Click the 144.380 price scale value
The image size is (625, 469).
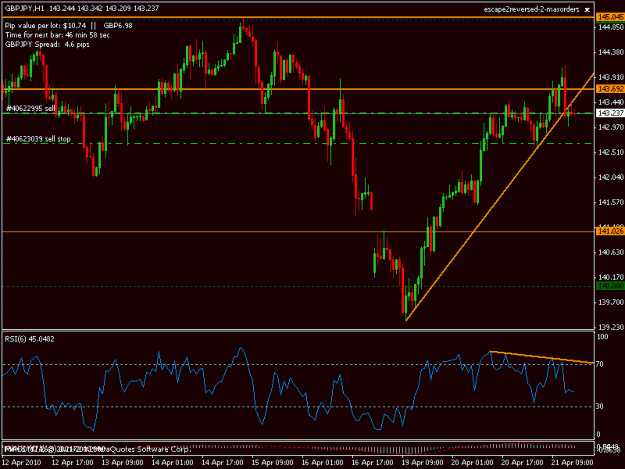click(x=611, y=52)
